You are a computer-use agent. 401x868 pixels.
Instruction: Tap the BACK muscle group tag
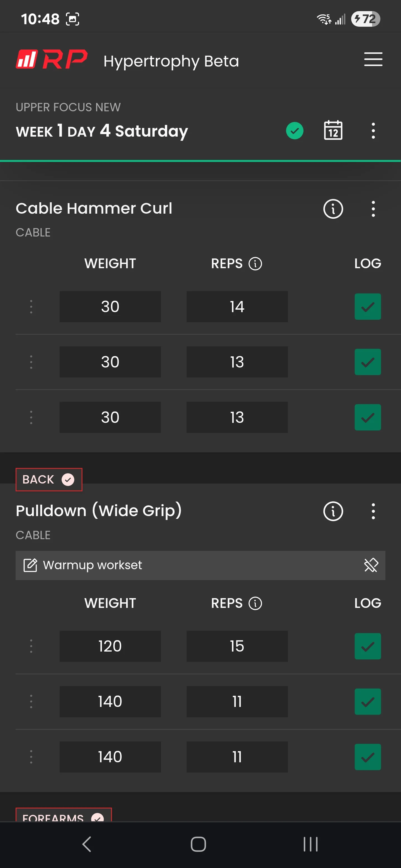(49, 480)
